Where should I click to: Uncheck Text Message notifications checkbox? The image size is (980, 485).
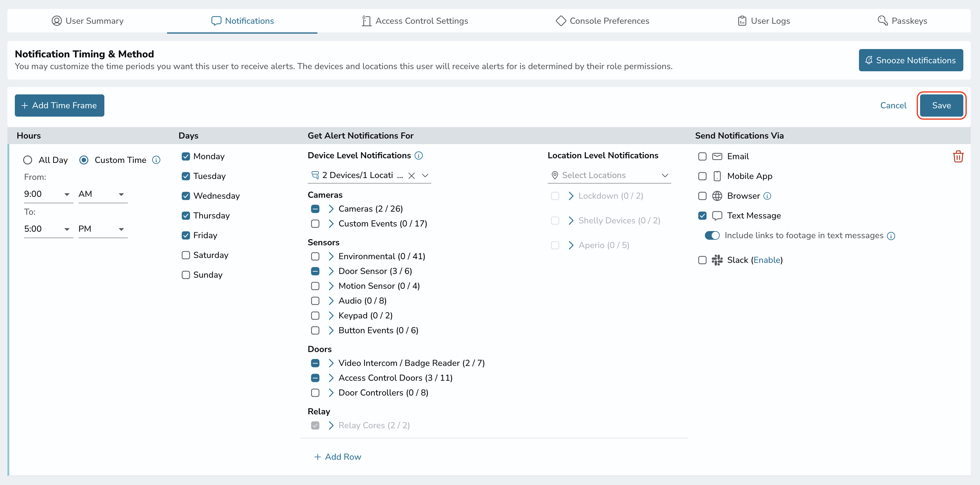(702, 216)
